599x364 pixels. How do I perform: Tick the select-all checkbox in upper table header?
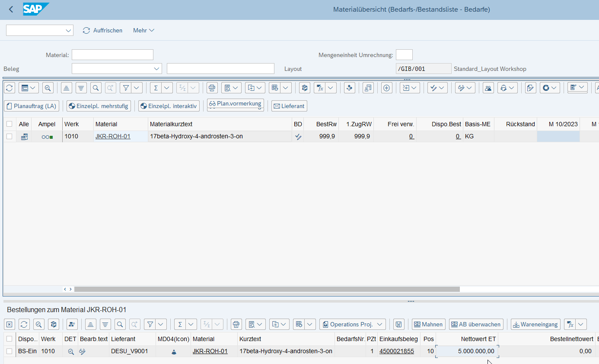(x=10, y=124)
